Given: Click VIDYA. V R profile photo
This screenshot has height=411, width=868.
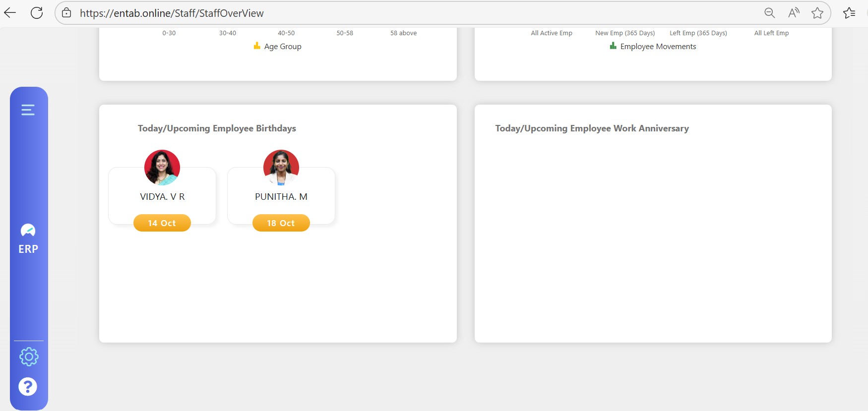Looking at the screenshot, I should pyautogui.click(x=162, y=168).
